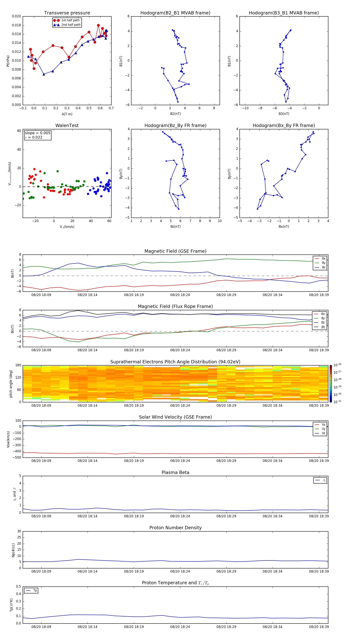Click the Magnetic Field (Flux Rope Frame) title
The width and height of the screenshot is (351, 644).
click(x=175, y=307)
